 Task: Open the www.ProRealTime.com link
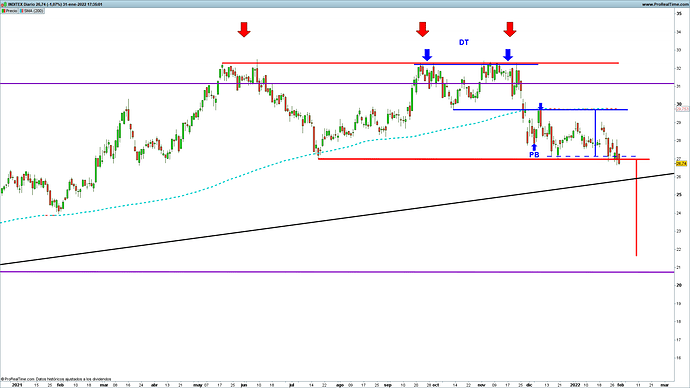(665, 4)
